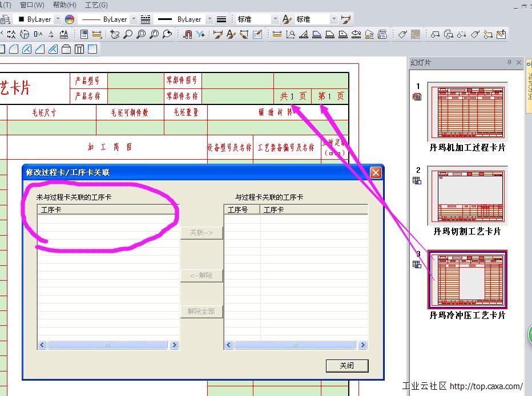
Task: Close the 修改过程卡/工序卡关联 dialog
Action: 375,172
